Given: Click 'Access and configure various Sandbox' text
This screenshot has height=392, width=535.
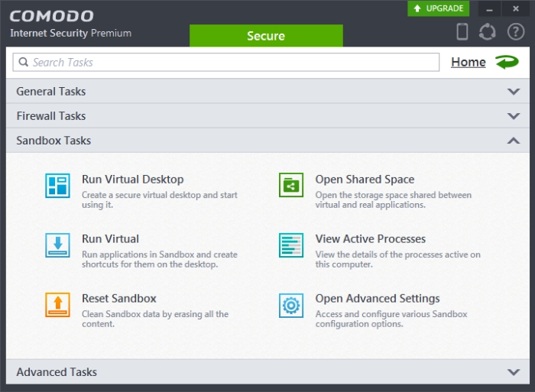Looking at the screenshot, I should pyautogui.click(x=391, y=319).
